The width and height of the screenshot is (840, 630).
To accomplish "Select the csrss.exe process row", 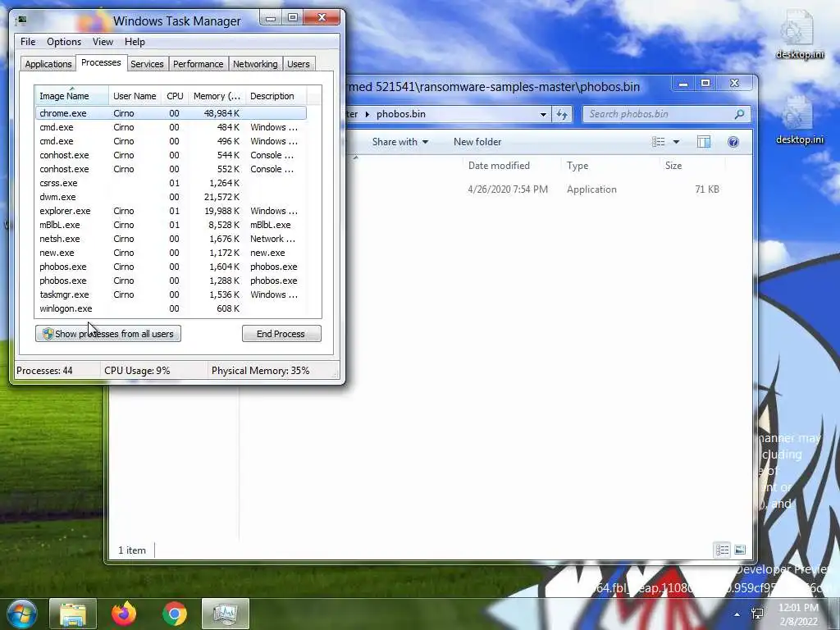I will coord(171,183).
